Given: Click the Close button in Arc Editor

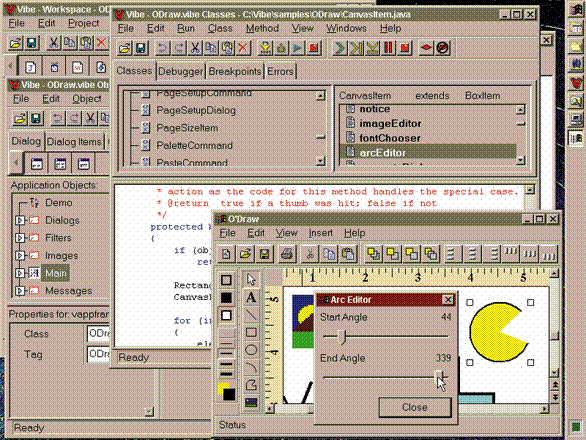Looking at the screenshot, I should (415, 407).
